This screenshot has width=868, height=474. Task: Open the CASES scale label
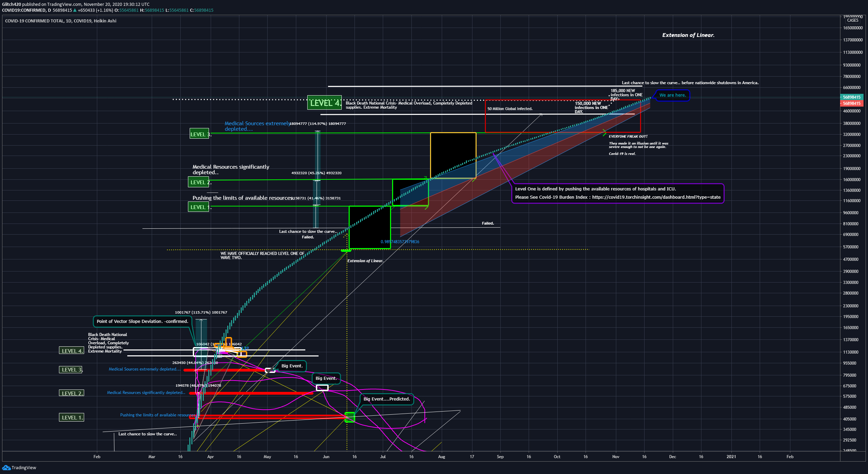click(x=852, y=20)
